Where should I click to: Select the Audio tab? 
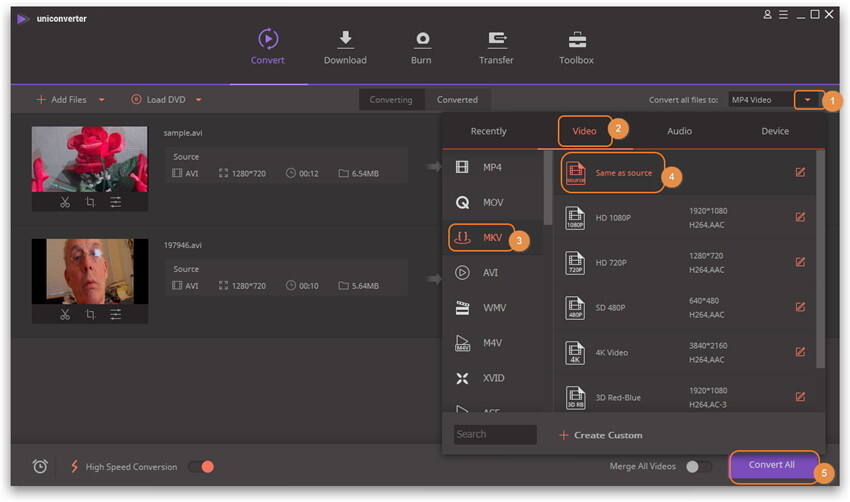pos(679,131)
